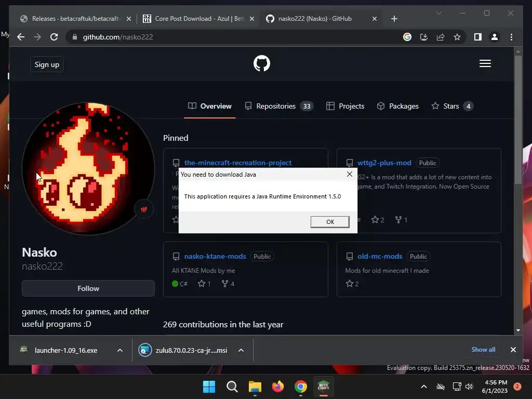Expand options for the zulu msi download
This screenshot has width=532, height=399.
click(x=241, y=350)
